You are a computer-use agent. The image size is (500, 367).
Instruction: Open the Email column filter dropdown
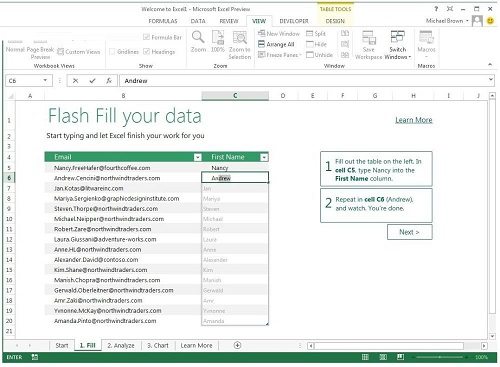tap(198, 157)
